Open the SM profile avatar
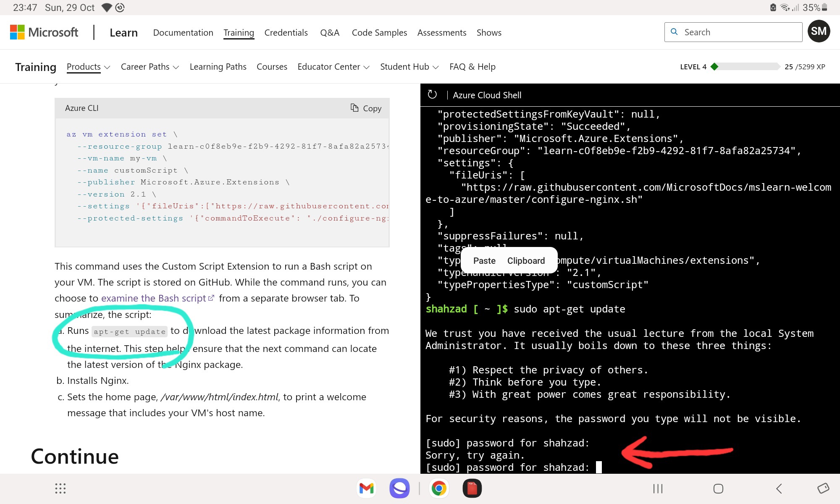Viewport: 840px width, 504px height. [819, 31]
